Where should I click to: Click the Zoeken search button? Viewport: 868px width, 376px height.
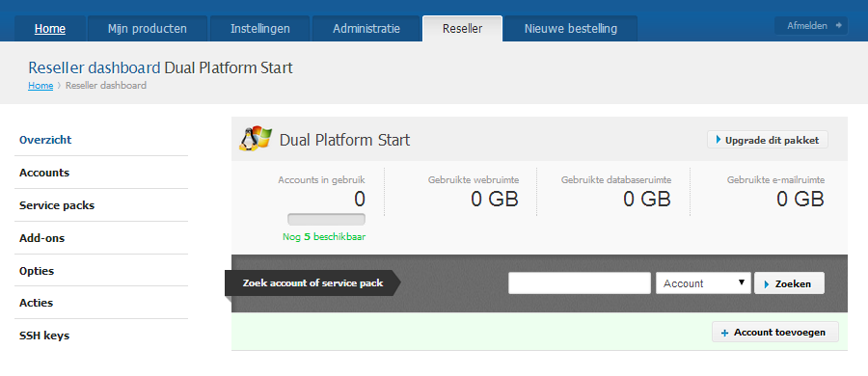(x=789, y=283)
